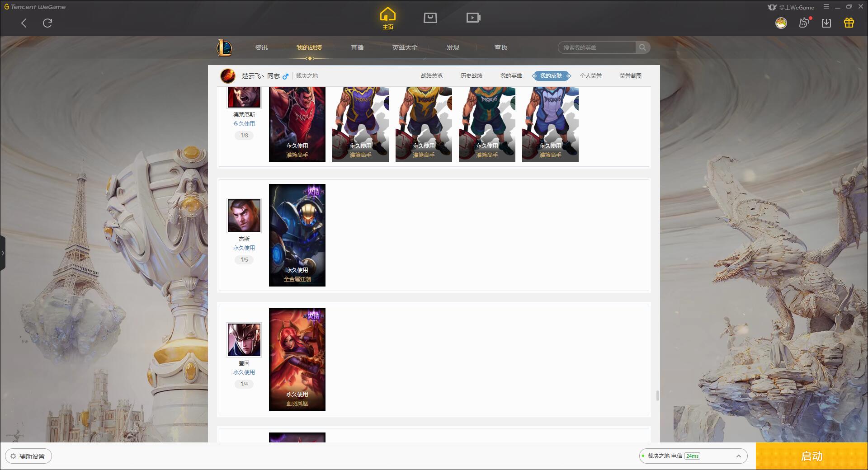Open the video live stream icon
Screen dimensions: 868x470
point(473,18)
